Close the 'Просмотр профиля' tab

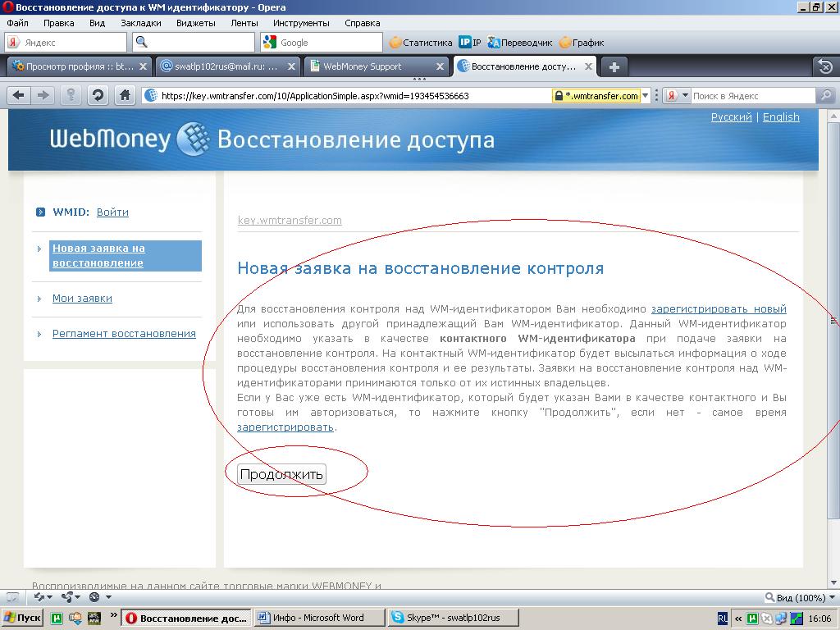[x=143, y=66]
